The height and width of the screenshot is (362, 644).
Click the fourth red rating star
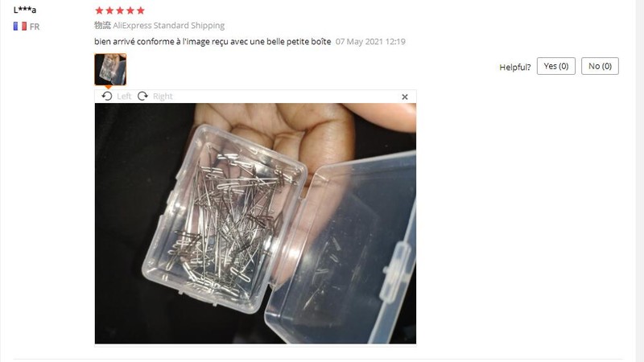[130, 10]
